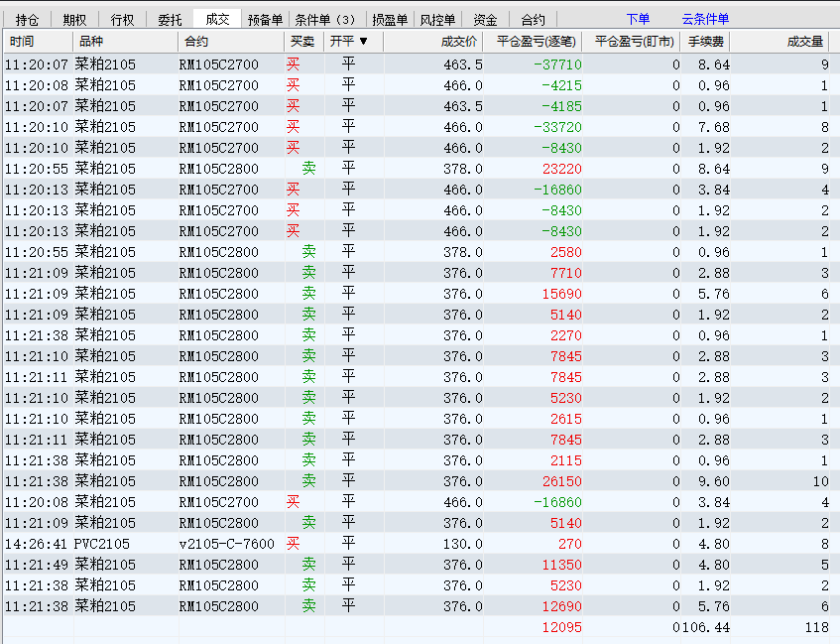Image resolution: width=840 pixels, height=644 pixels.
Task: Click the 下单 link
Action: 638,19
